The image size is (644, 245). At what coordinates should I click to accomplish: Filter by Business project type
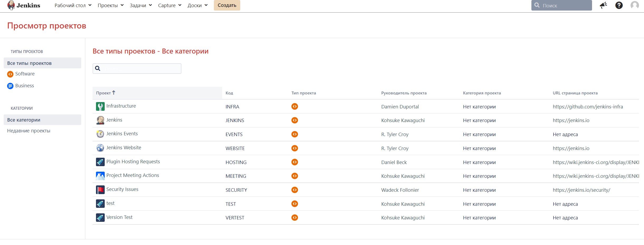[25, 86]
